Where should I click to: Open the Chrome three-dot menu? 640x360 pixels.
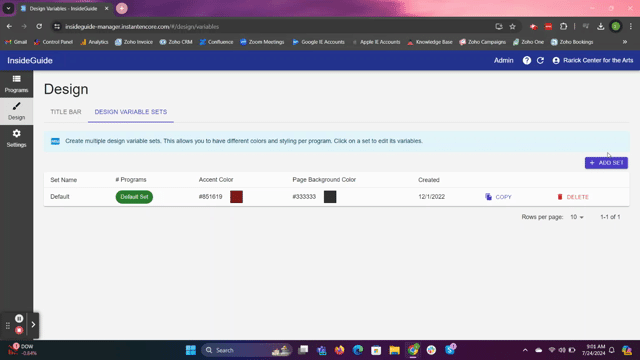click(631, 27)
